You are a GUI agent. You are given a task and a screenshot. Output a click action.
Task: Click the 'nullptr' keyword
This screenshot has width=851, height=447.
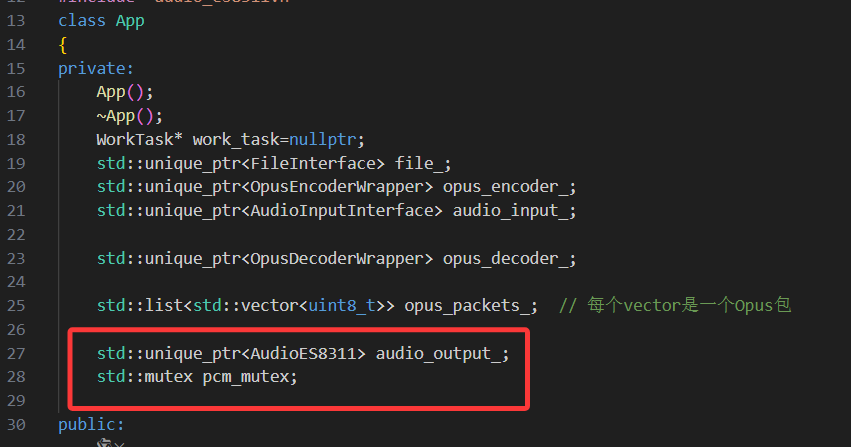coord(322,140)
